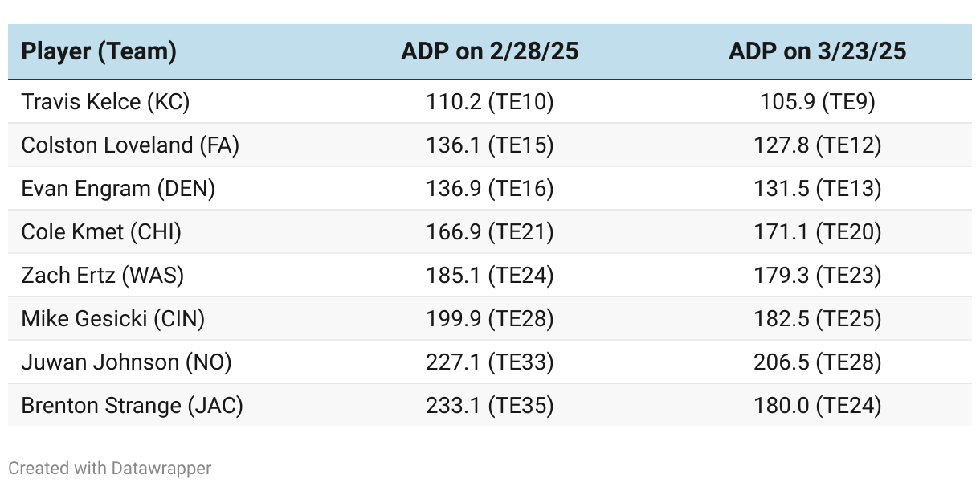This screenshot has width=980, height=487.
Task: Select the 206.5 (TE28) ADP value
Action: coord(817,362)
